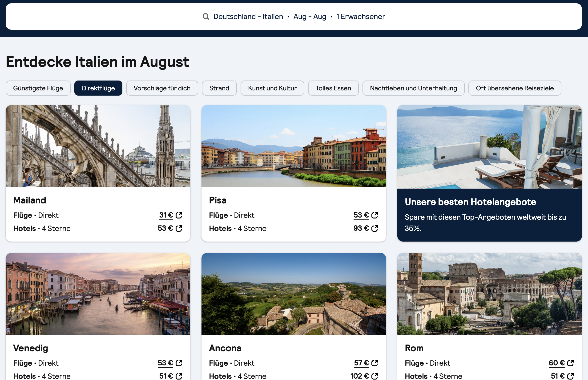
Task: Click the Pisa flight price 53 €
Action: (361, 215)
